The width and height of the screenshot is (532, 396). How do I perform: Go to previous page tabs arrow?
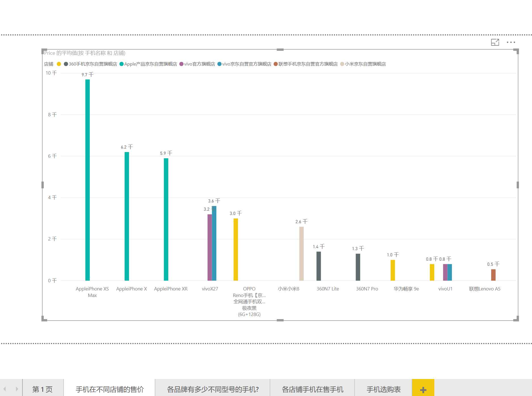(5, 389)
